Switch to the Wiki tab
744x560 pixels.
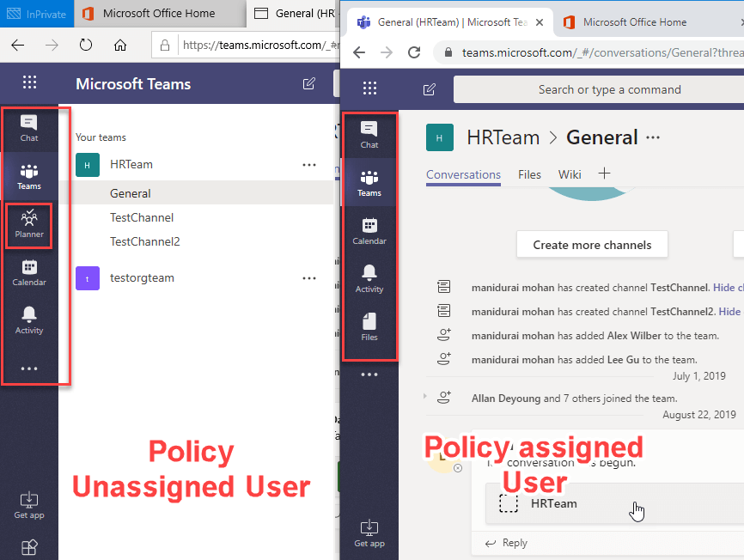569,174
